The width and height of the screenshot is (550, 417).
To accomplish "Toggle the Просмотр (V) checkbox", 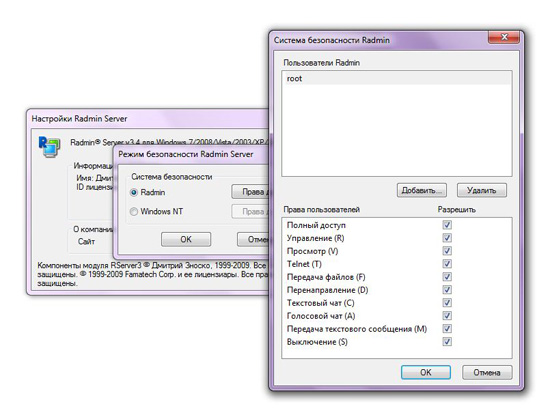I will 447,251.
